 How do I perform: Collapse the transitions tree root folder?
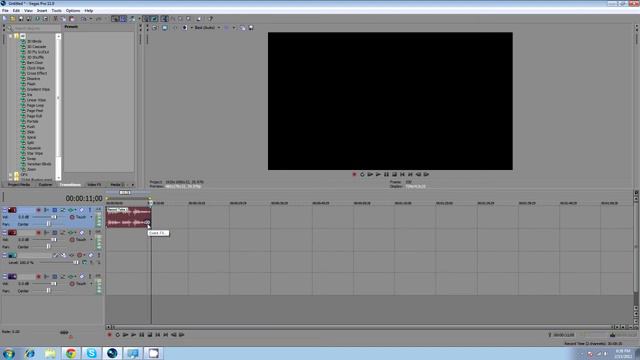(x=11, y=36)
